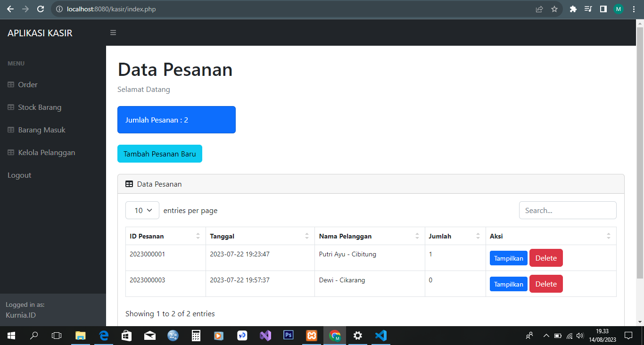Sort table by Tanggal column
The image size is (644, 345).
point(259,236)
